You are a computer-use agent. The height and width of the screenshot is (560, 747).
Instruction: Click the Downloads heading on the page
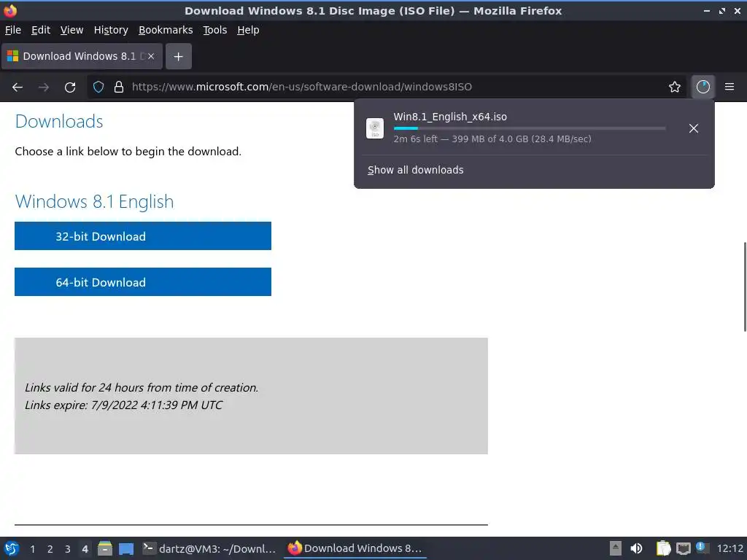tap(59, 122)
